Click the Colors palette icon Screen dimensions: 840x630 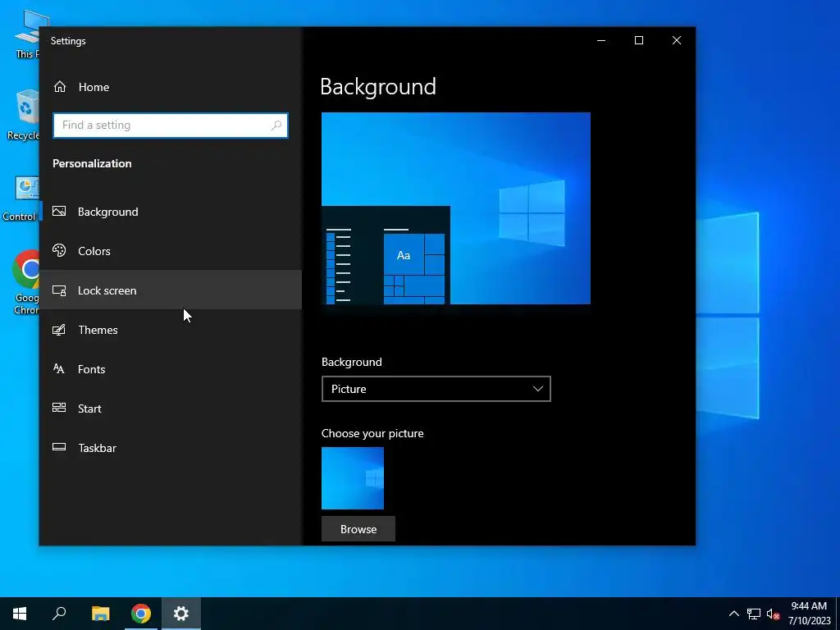click(x=59, y=250)
